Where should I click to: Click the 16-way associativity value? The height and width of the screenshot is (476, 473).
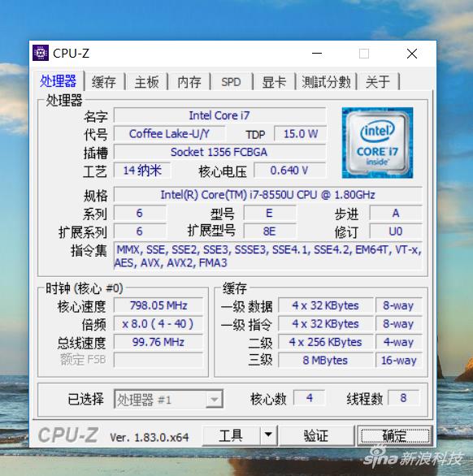pos(399,361)
